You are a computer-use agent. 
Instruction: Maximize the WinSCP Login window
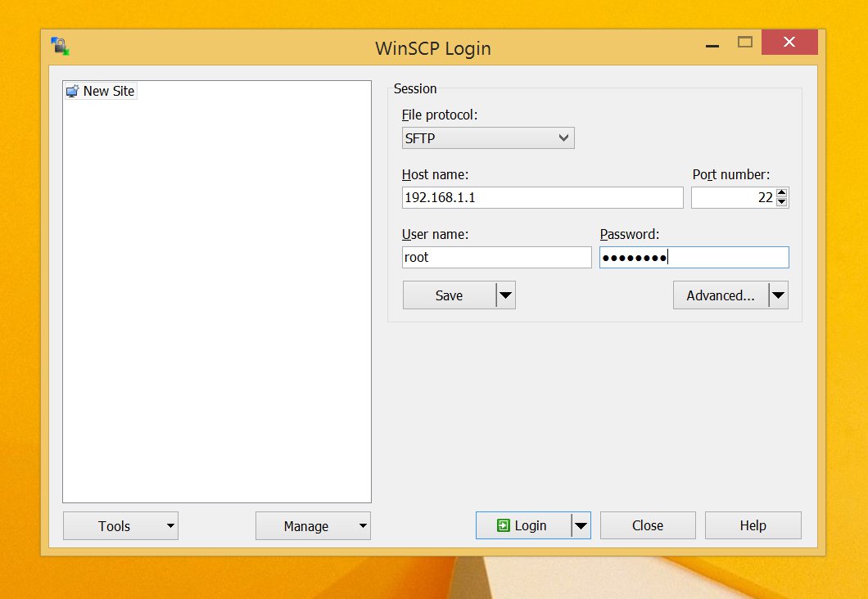(744, 42)
